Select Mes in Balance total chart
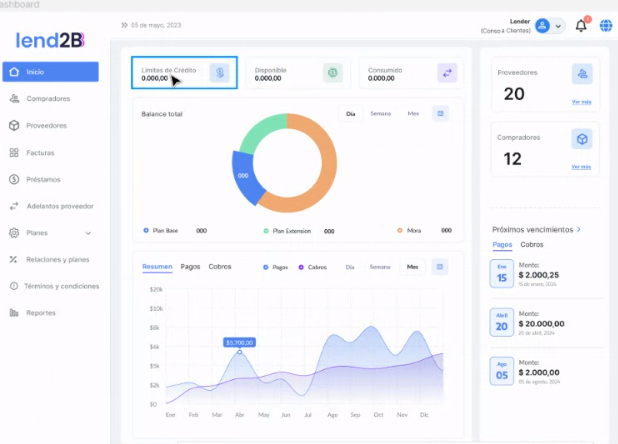This screenshot has height=444, width=618. [413, 114]
